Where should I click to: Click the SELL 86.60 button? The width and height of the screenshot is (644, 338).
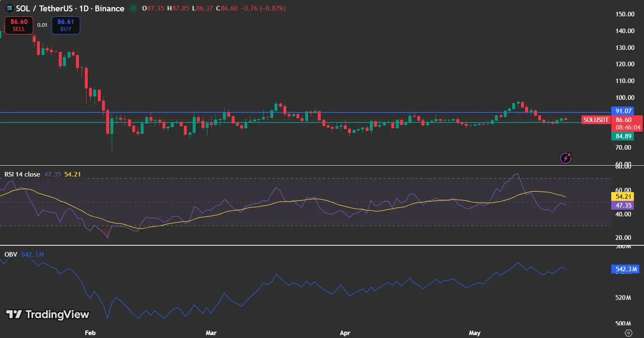coord(19,25)
